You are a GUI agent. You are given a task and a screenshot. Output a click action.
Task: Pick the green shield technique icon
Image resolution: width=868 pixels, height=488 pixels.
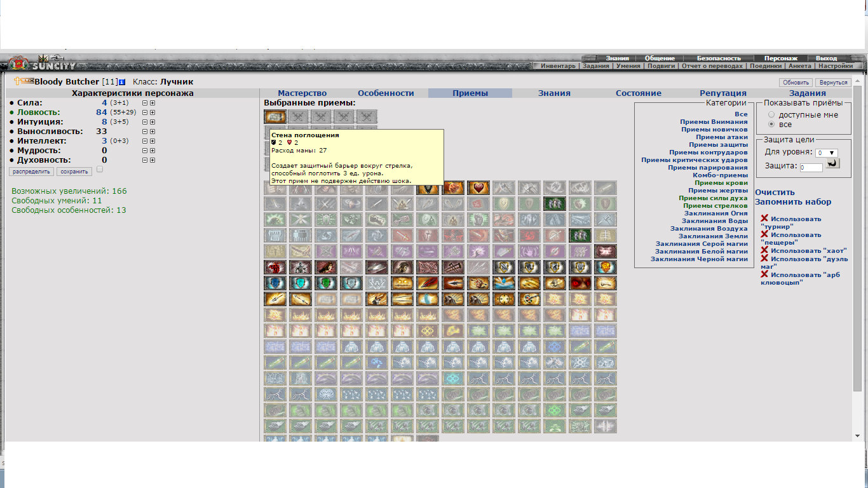coord(326,283)
